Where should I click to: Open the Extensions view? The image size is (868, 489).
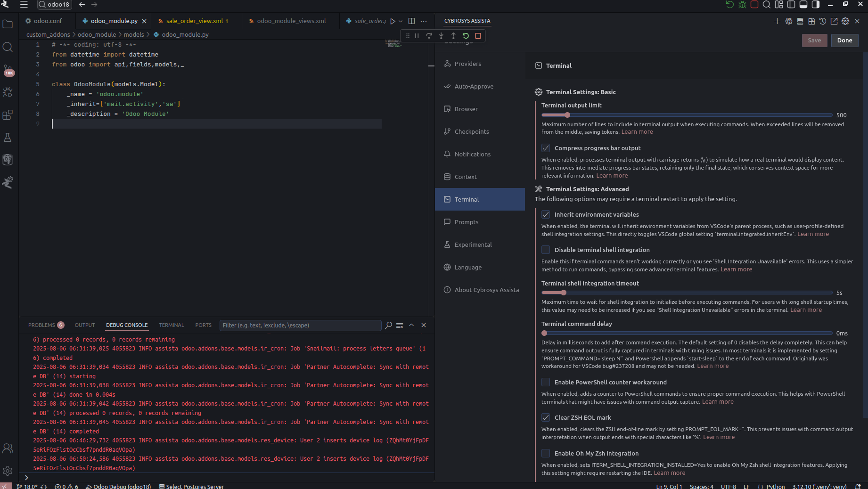coord(8,115)
